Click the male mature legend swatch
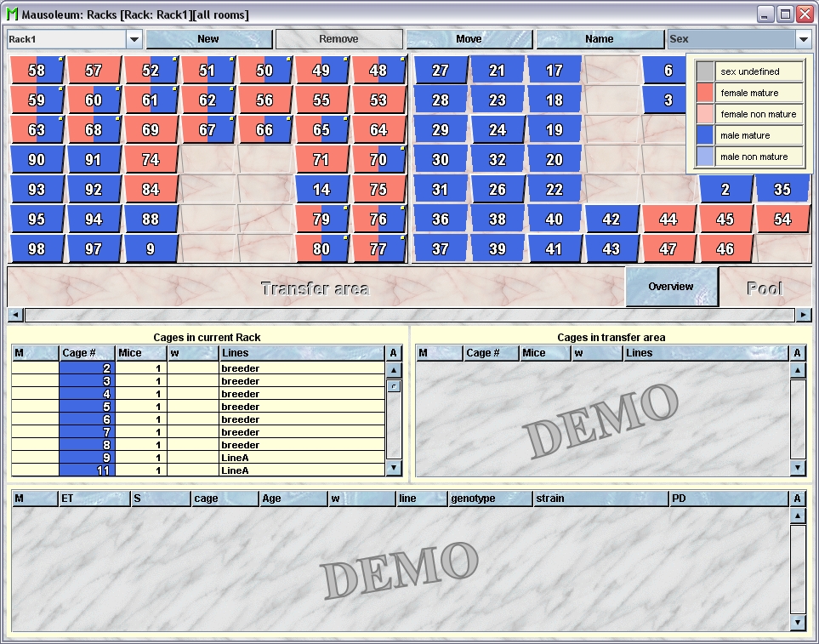 (705, 135)
